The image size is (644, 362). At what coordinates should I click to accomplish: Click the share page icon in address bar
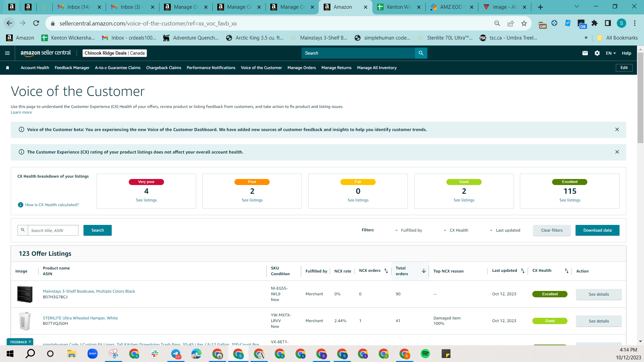tap(511, 23)
